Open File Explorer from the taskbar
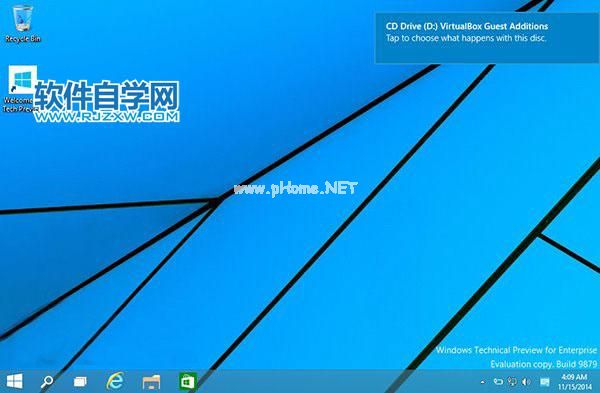 click(x=151, y=382)
